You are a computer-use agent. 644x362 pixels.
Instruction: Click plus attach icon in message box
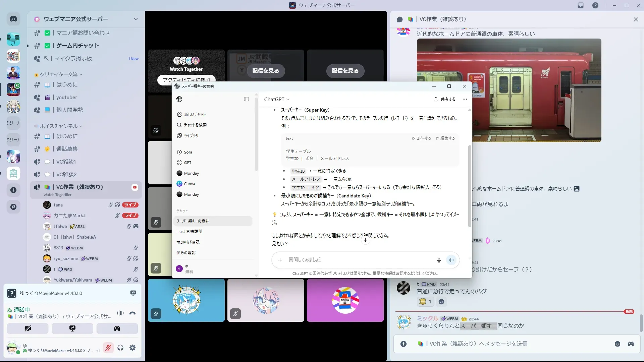pyautogui.click(x=404, y=344)
